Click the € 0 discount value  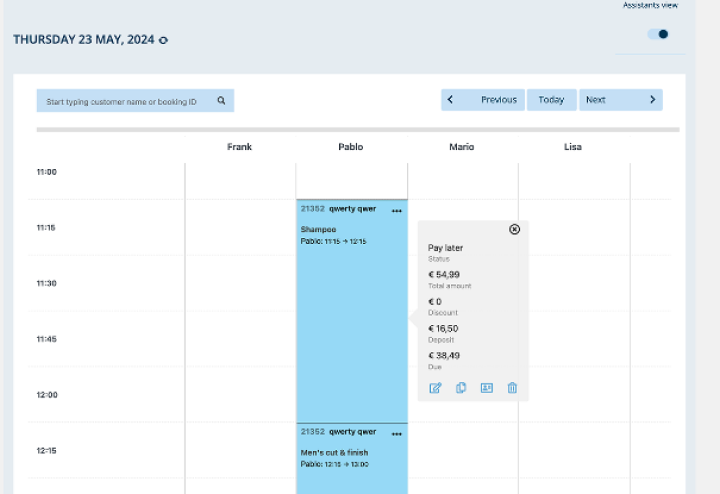coord(435,302)
